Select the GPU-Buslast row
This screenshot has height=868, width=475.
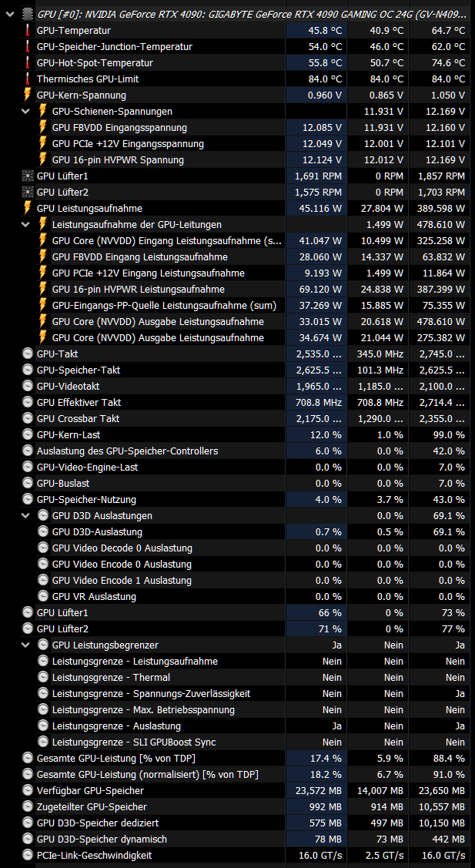pos(63,483)
